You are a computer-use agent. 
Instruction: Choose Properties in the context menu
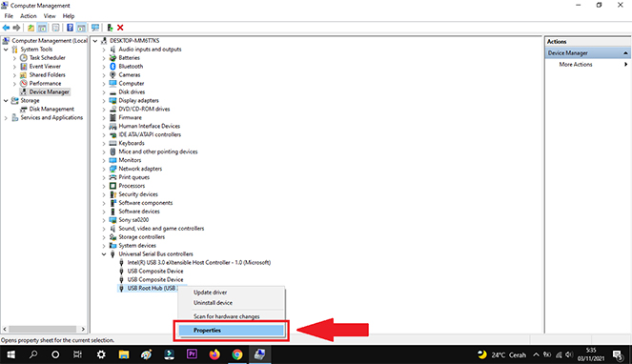(232, 330)
